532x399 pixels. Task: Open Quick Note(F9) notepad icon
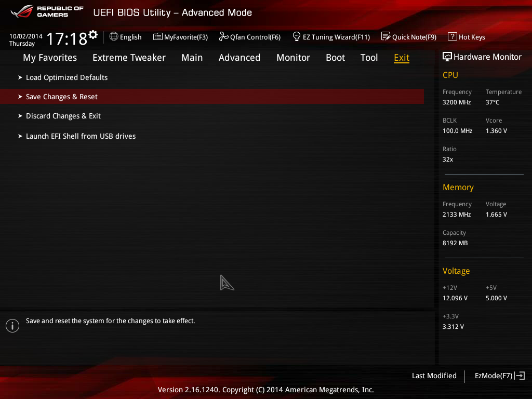click(x=385, y=36)
